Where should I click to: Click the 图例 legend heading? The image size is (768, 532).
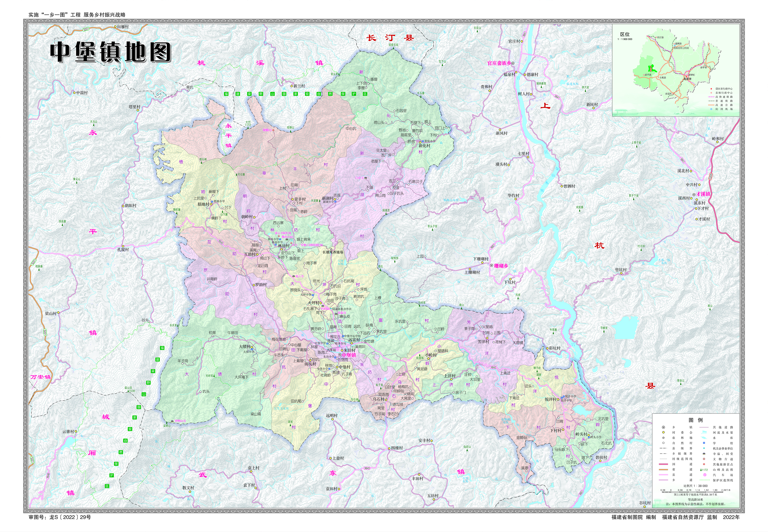click(696, 420)
